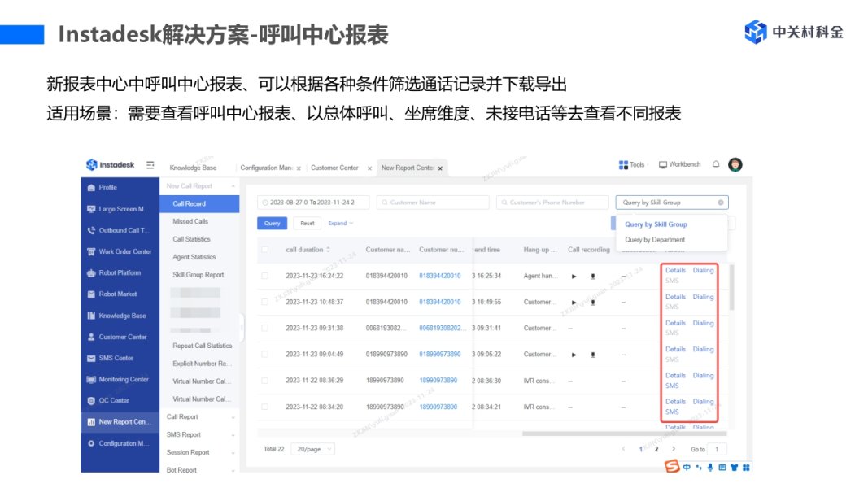Click the Reset button
The width and height of the screenshot is (868, 488).
coord(307,223)
